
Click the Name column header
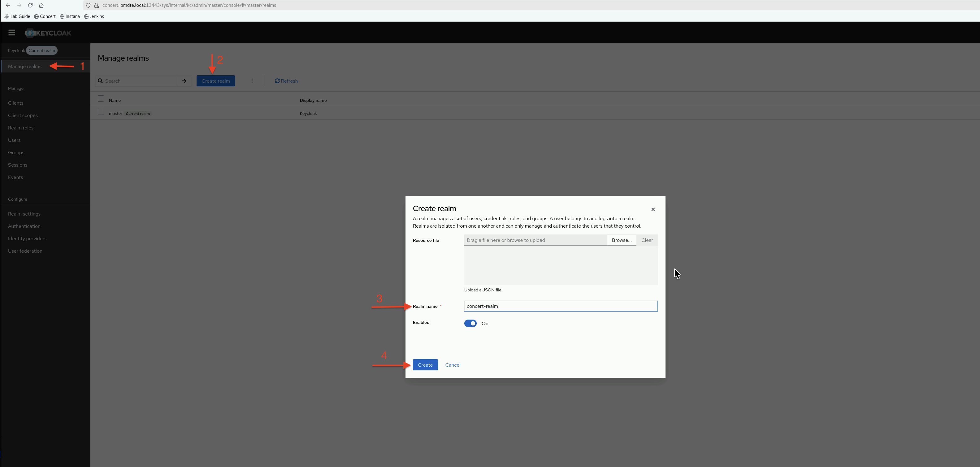(115, 100)
